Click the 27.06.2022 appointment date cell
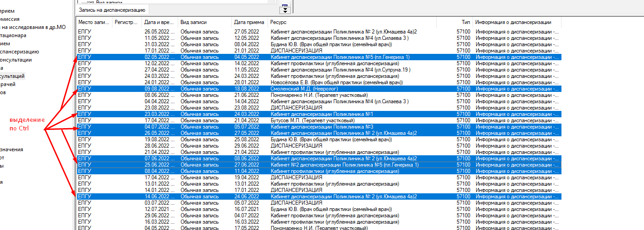Viewport: 644px width, 230px height. pyautogui.click(x=247, y=165)
